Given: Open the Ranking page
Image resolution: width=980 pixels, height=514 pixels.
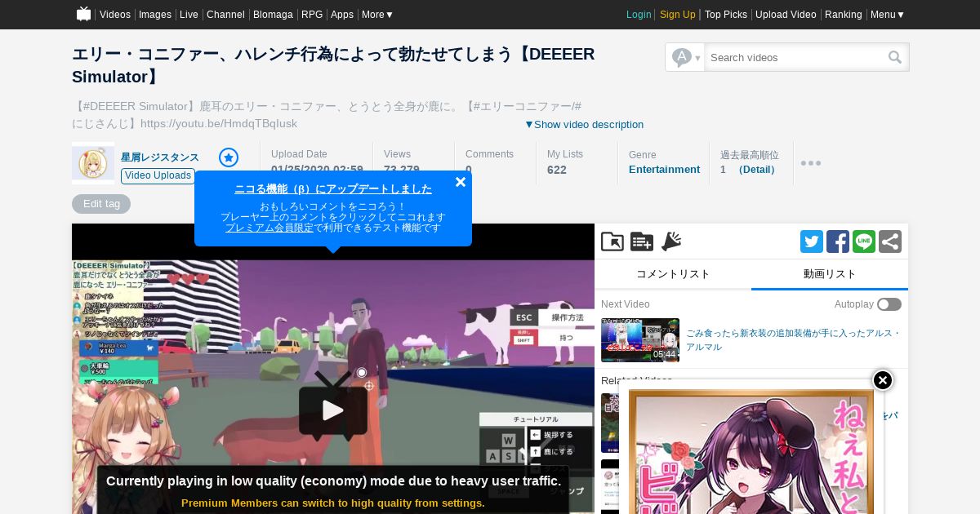Looking at the screenshot, I should pyautogui.click(x=844, y=15).
